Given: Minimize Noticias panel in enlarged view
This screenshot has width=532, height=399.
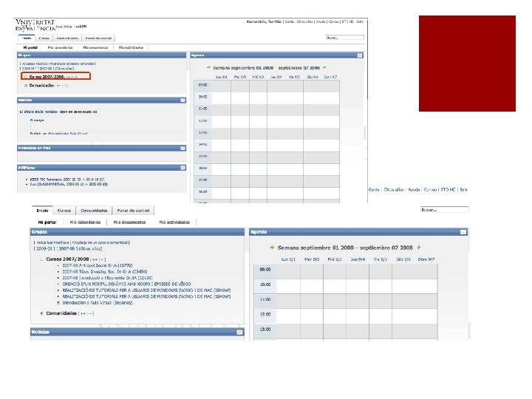Looking at the screenshot, I should pyautogui.click(x=239, y=332).
